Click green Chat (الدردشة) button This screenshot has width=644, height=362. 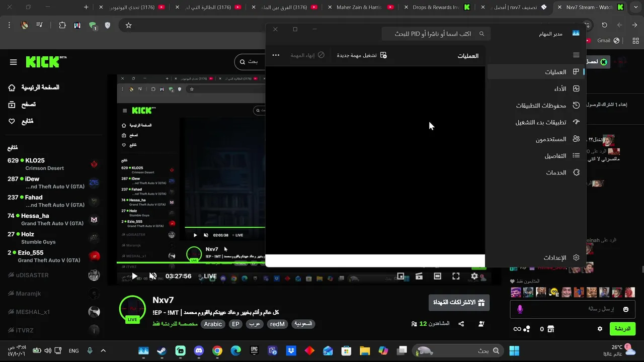(x=622, y=329)
